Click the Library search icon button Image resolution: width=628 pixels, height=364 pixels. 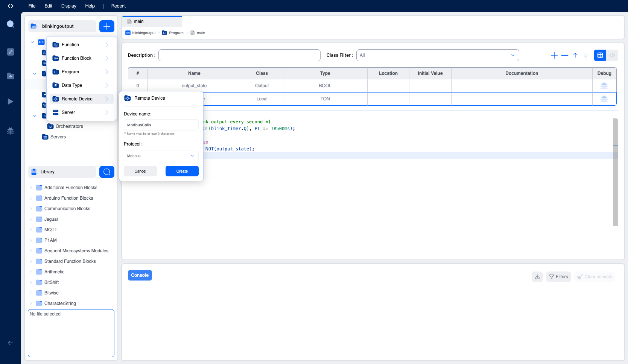pyautogui.click(x=107, y=172)
